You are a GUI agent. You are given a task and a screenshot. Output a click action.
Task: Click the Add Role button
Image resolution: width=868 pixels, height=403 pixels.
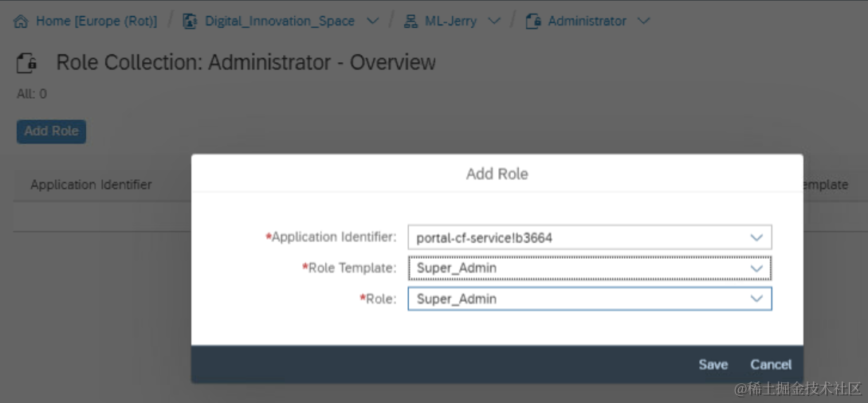coord(52,131)
